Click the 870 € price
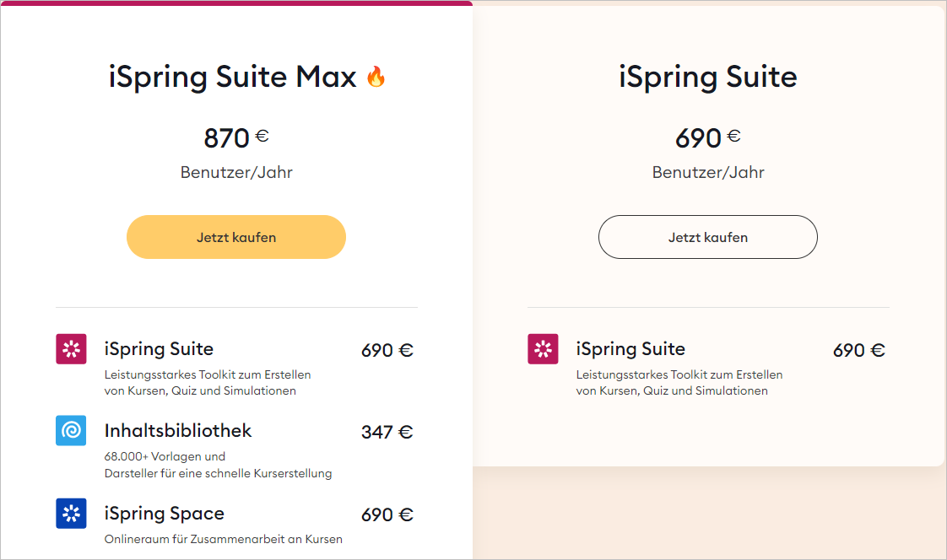The width and height of the screenshot is (947, 560). point(235,137)
